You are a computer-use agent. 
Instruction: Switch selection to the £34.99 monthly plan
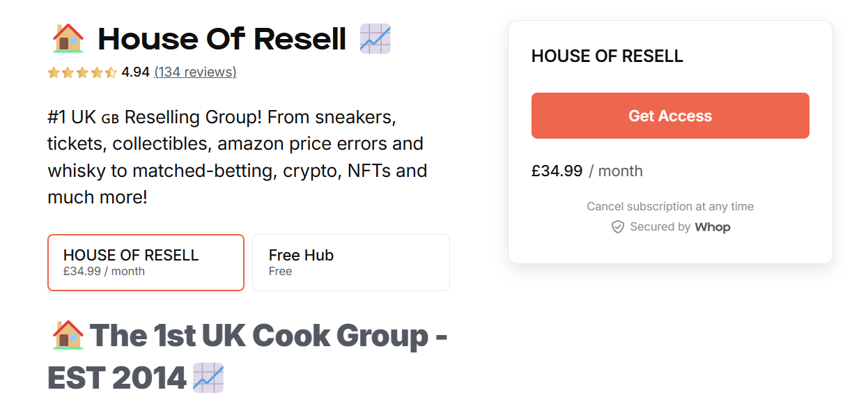pos(145,262)
